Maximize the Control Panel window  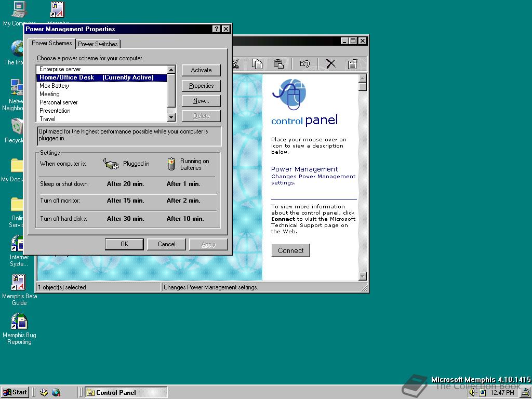click(353, 41)
